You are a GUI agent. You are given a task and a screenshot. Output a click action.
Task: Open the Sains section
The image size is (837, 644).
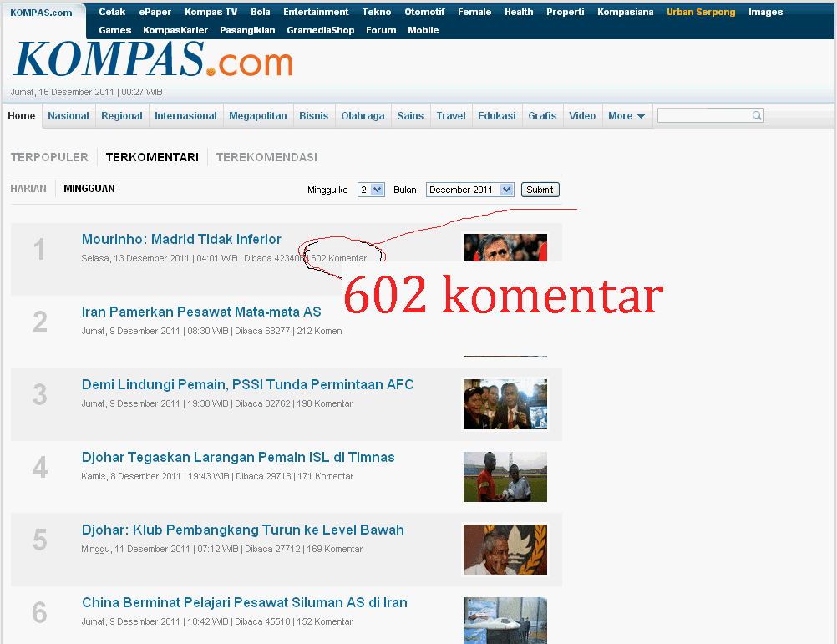point(410,116)
